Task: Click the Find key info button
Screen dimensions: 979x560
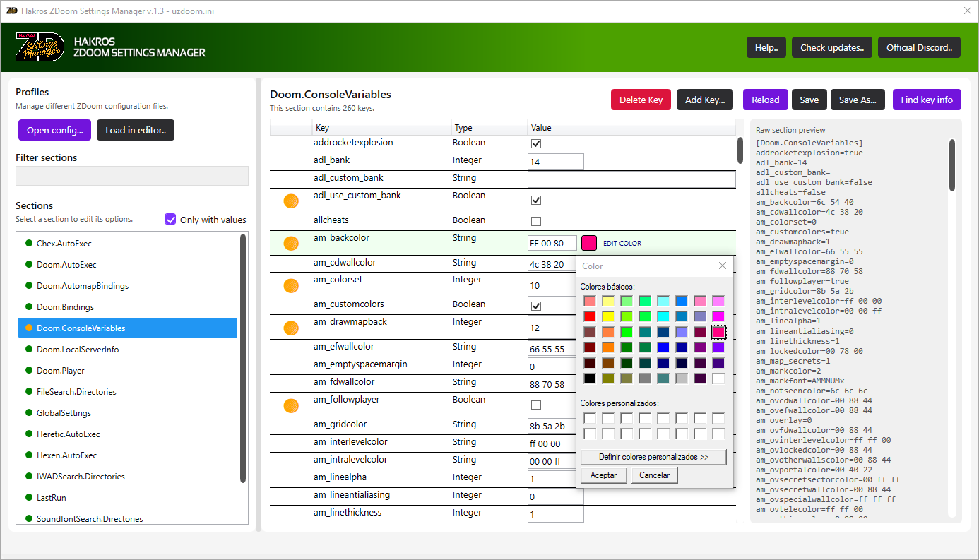Action: pyautogui.click(x=927, y=100)
